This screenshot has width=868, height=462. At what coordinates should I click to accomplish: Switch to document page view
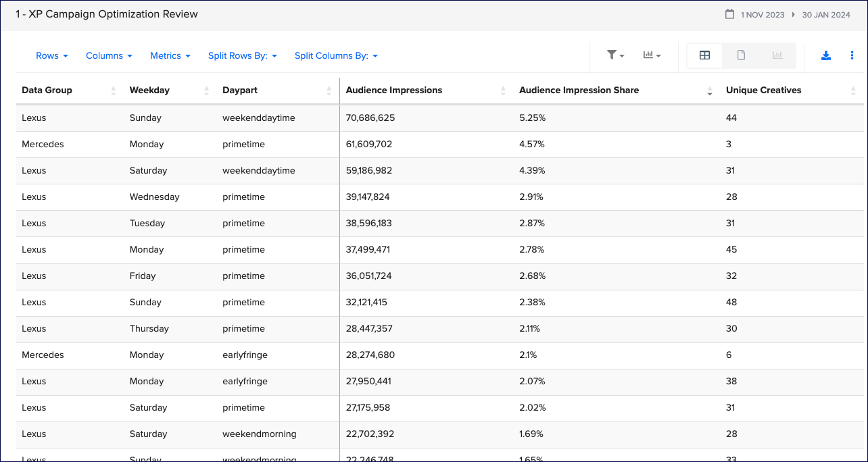(x=741, y=55)
